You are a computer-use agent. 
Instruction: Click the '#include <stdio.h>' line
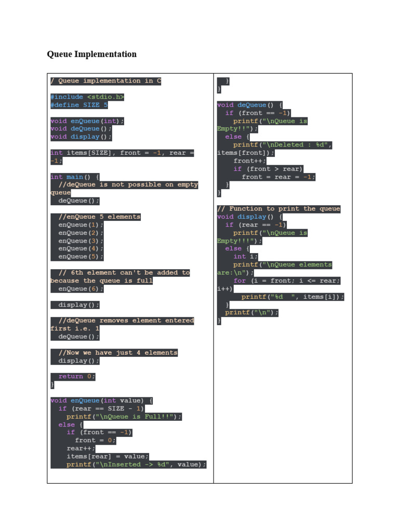click(x=87, y=97)
